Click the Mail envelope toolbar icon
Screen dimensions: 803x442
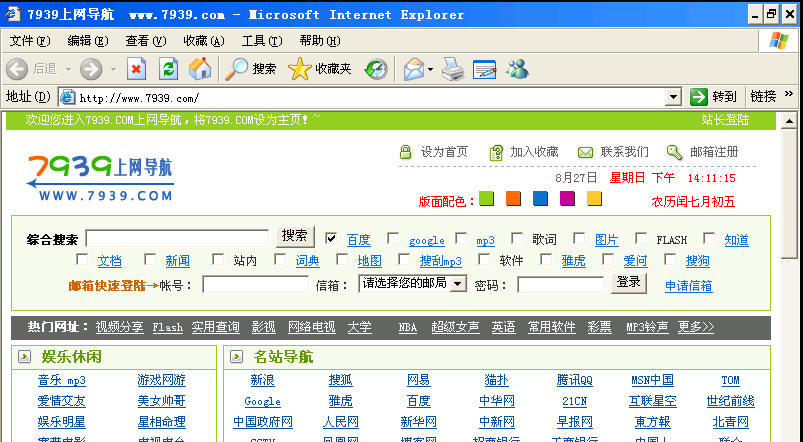click(414, 69)
